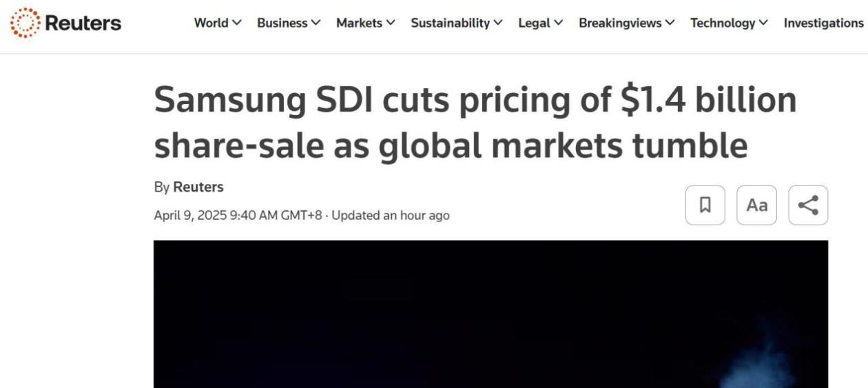The height and width of the screenshot is (388, 868).
Task: Click the Samsung SDI article headline
Action: pyautogui.click(x=475, y=123)
